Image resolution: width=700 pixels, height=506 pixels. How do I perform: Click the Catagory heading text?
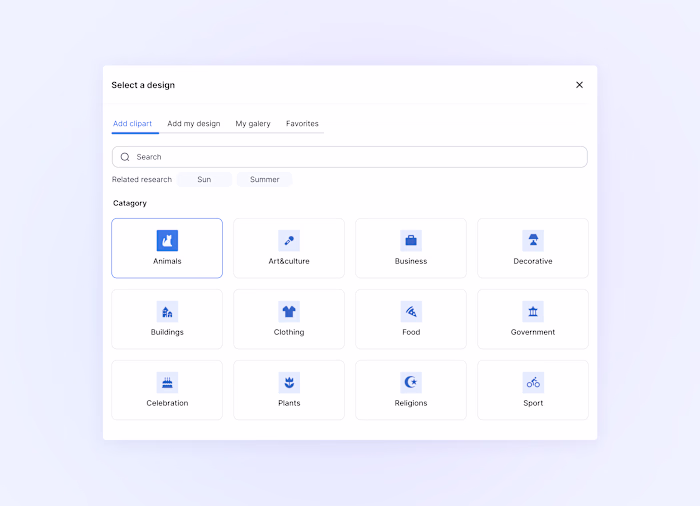pyautogui.click(x=130, y=203)
